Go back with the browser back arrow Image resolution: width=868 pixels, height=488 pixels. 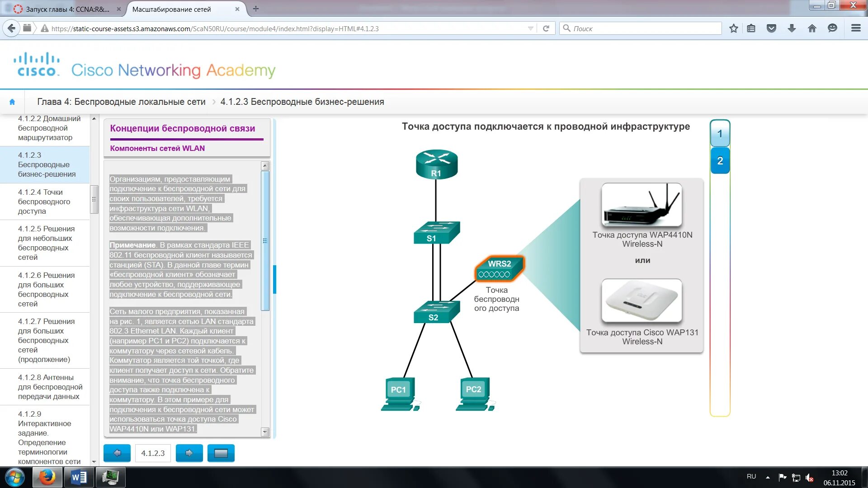point(11,28)
